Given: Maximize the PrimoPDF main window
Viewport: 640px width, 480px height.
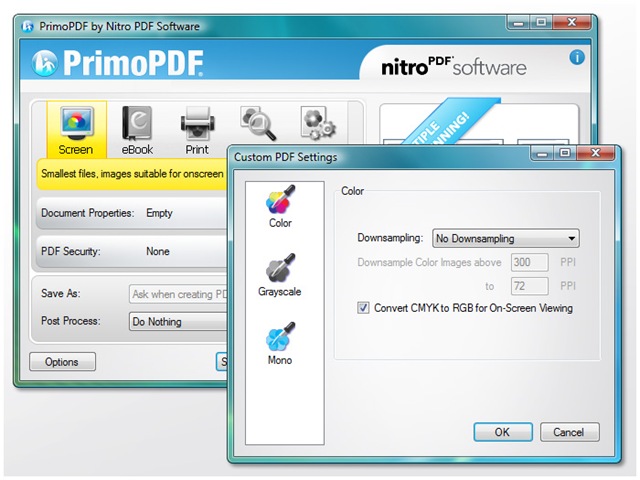Looking at the screenshot, I should [x=541, y=22].
